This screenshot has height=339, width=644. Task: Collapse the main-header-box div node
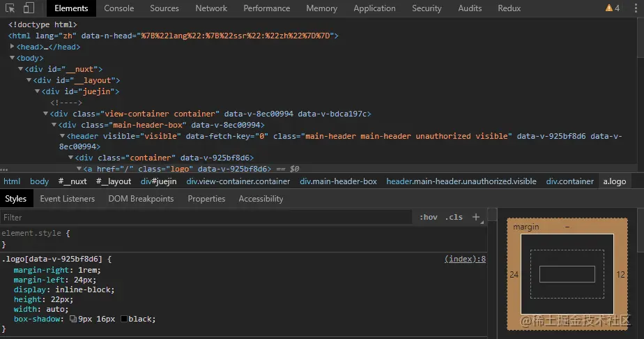(x=54, y=124)
